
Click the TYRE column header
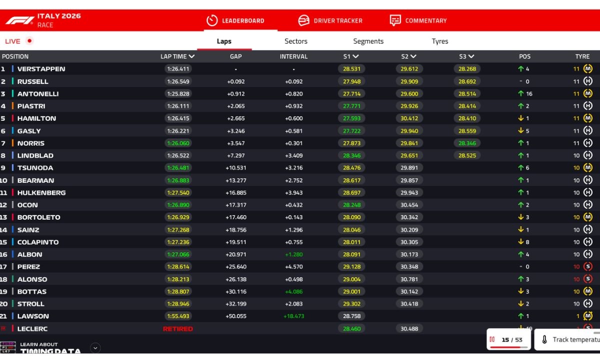coord(582,56)
